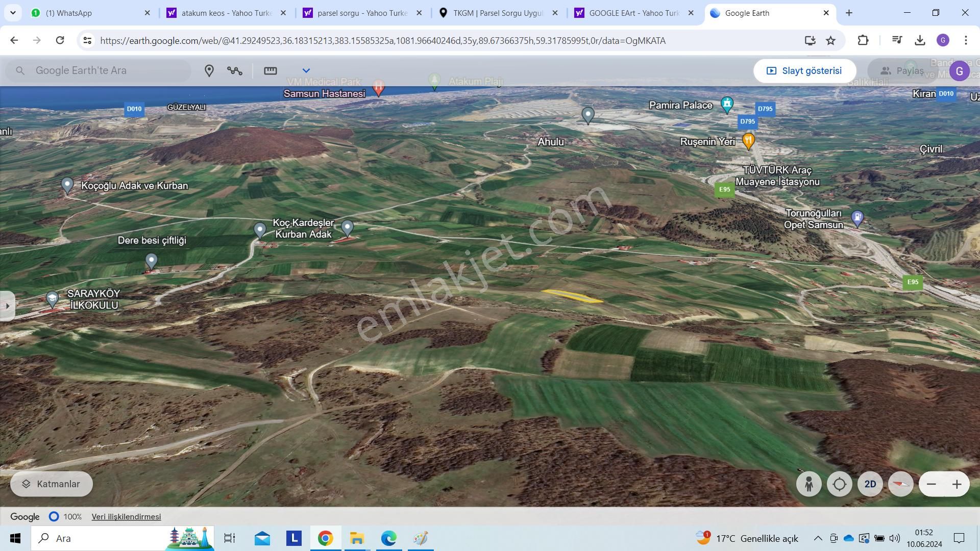The width and height of the screenshot is (980, 551).
Task: Click the Slayt gösterisi button
Action: (x=804, y=71)
